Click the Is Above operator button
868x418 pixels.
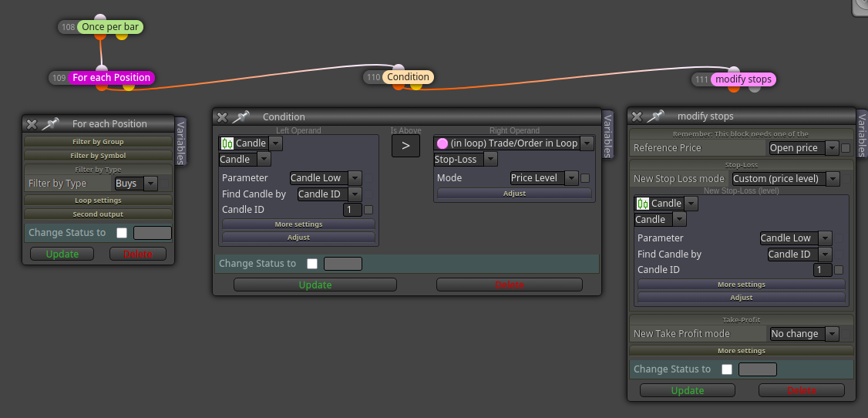click(x=405, y=147)
